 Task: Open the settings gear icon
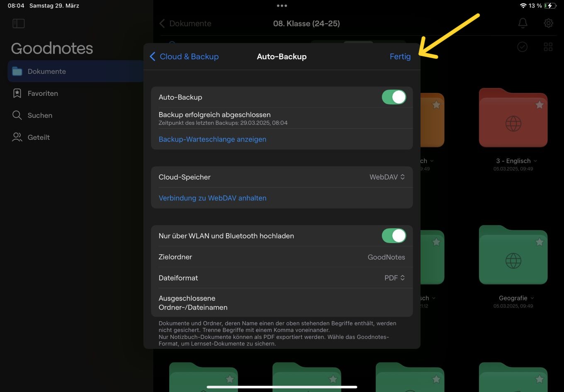(x=548, y=23)
